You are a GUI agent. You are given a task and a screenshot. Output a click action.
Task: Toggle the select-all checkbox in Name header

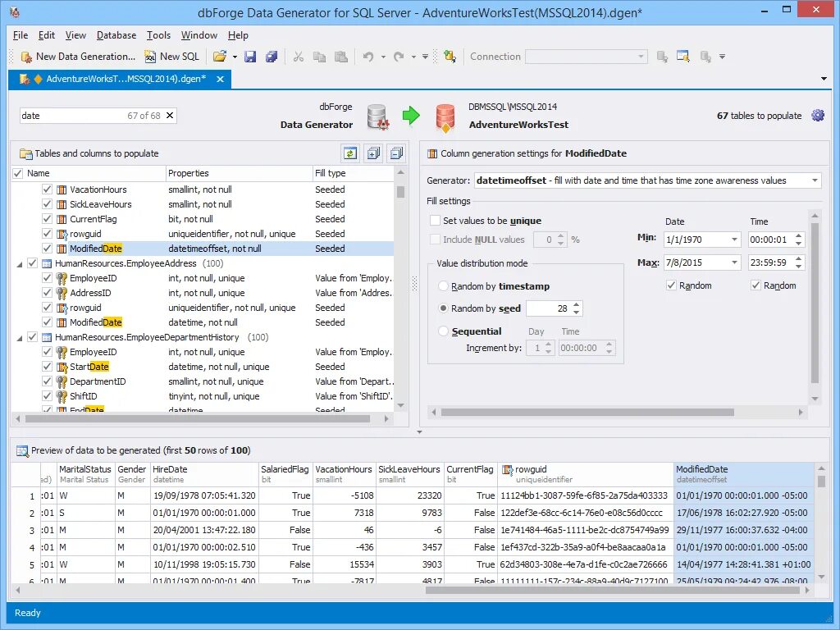coord(18,173)
